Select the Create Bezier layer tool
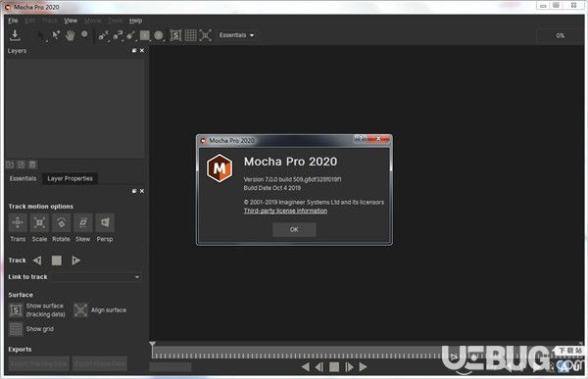588x379 pixels. [x=118, y=35]
